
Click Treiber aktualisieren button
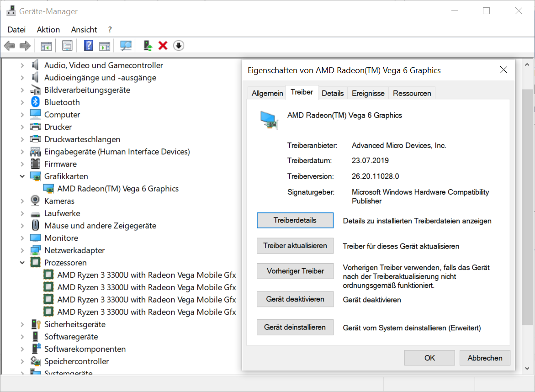tap(295, 246)
